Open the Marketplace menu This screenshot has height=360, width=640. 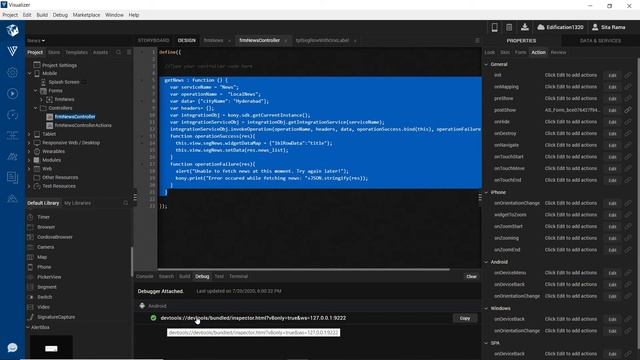86,15
